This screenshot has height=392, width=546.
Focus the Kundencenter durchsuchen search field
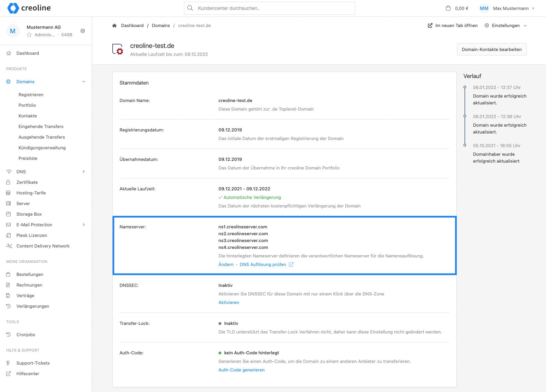click(x=269, y=8)
